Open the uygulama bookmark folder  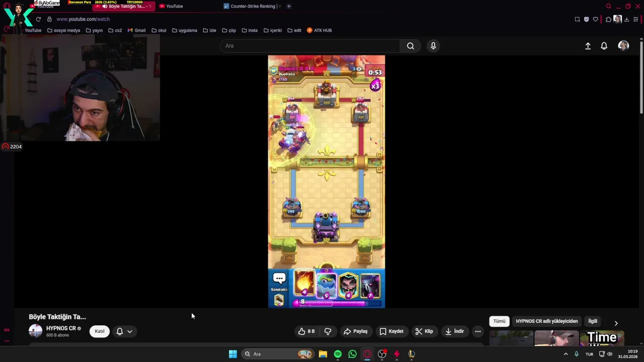pos(184,30)
